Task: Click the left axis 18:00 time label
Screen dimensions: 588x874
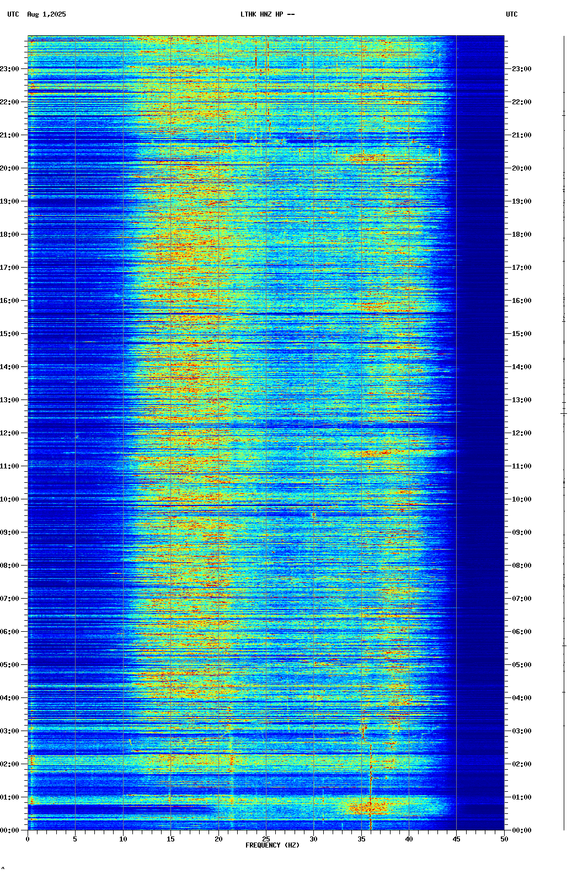Action: tap(9, 235)
